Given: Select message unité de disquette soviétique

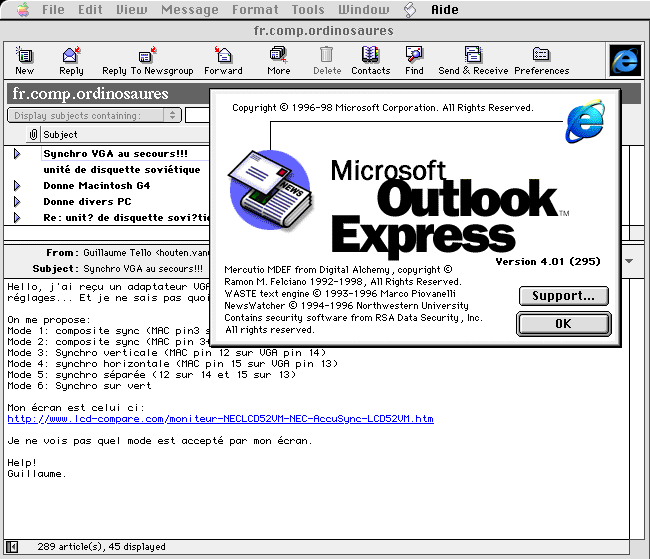Looking at the screenshot, I should [x=122, y=170].
